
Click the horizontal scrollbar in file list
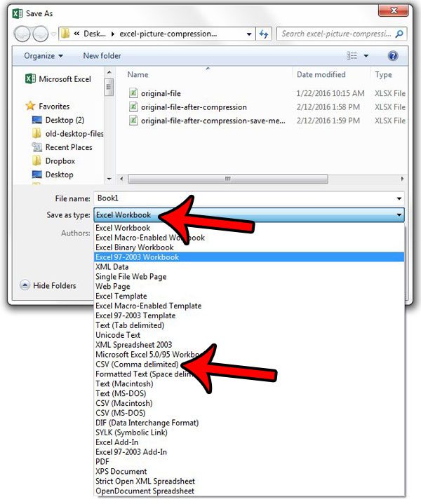tap(228, 179)
